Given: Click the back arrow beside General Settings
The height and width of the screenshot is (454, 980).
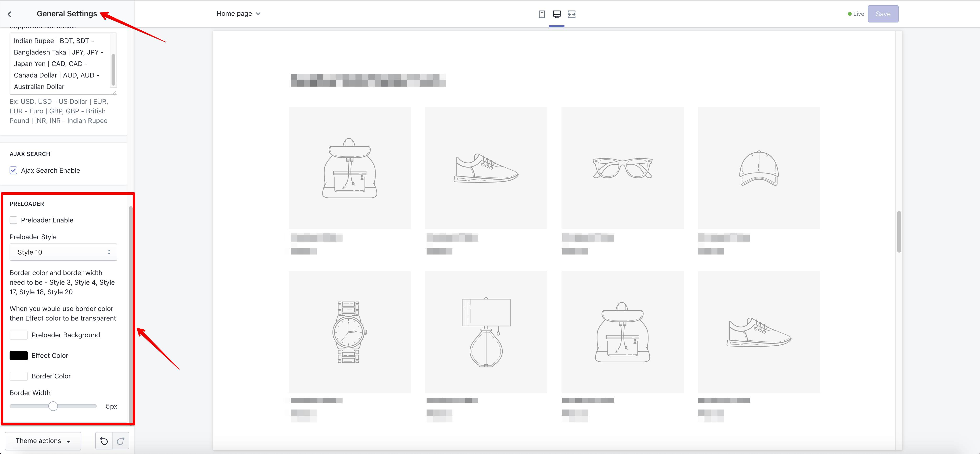Looking at the screenshot, I should (10, 14).
